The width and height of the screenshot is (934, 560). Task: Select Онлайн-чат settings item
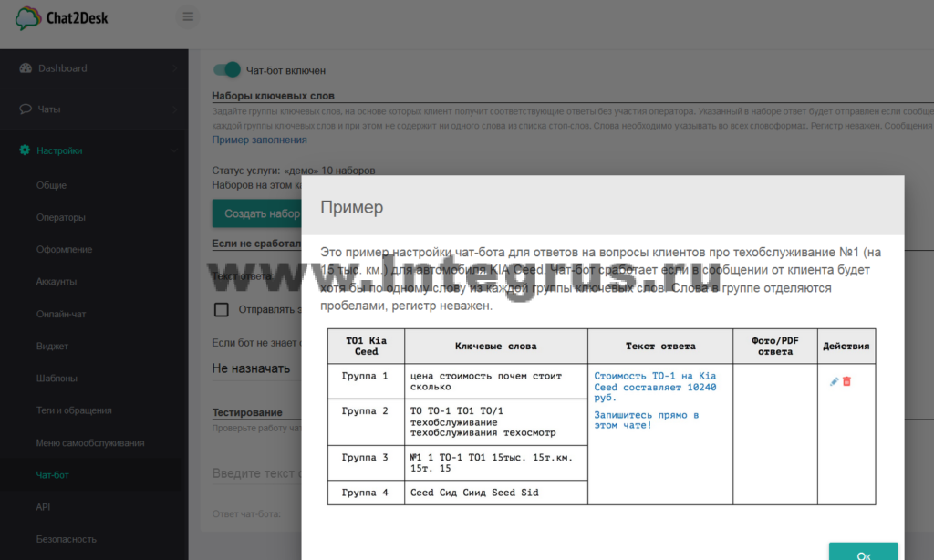61,314
